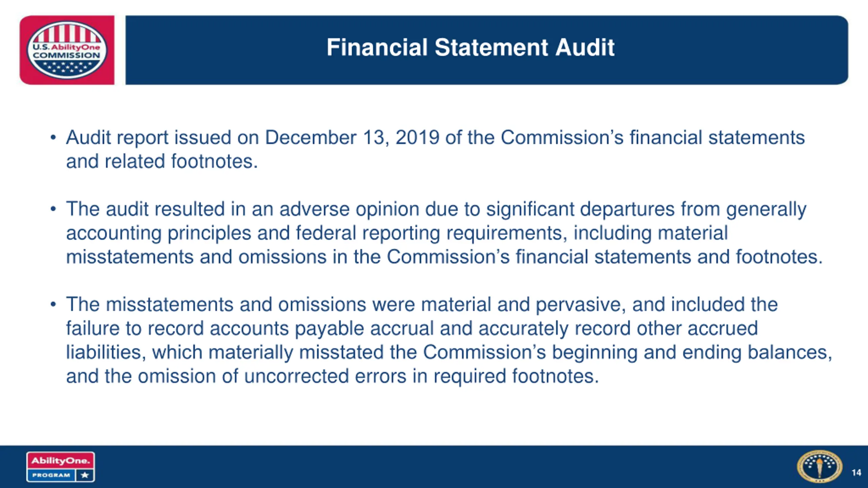Click the white star in Program logo
The height and width of the screenshot is (488, 868).
coord(85,475)
